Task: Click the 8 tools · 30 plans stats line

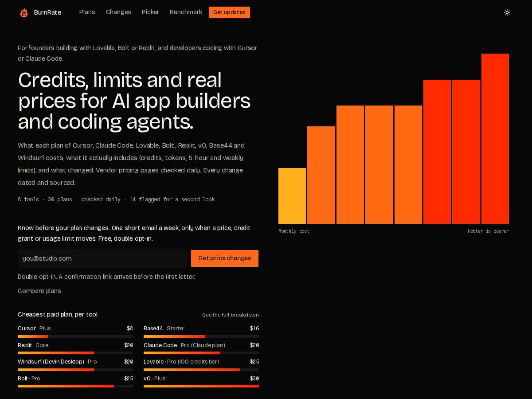Action: (x=116, y=199)
